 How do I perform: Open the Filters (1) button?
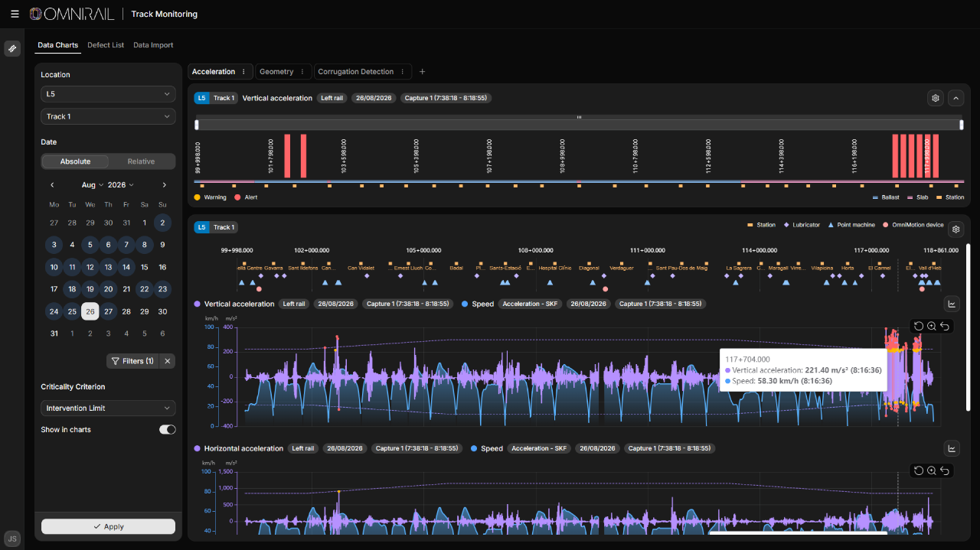[132, 361]
